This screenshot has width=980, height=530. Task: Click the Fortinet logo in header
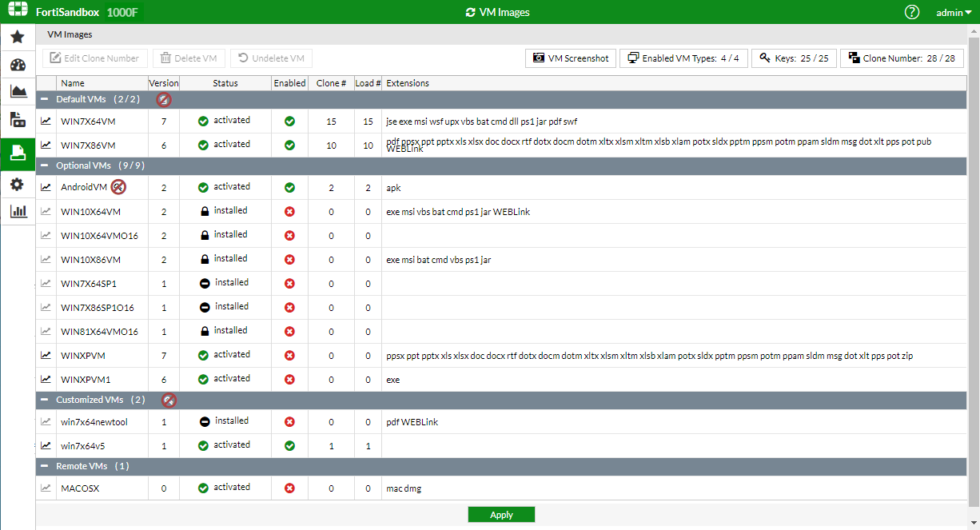coord(18,11)
